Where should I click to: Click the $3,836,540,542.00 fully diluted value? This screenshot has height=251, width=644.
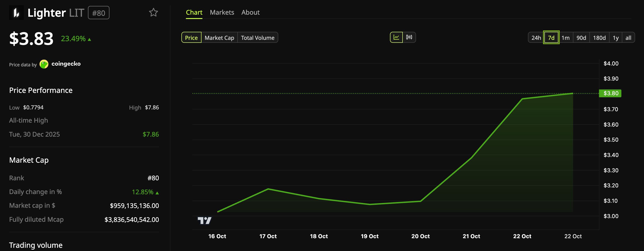click(132, 220)
